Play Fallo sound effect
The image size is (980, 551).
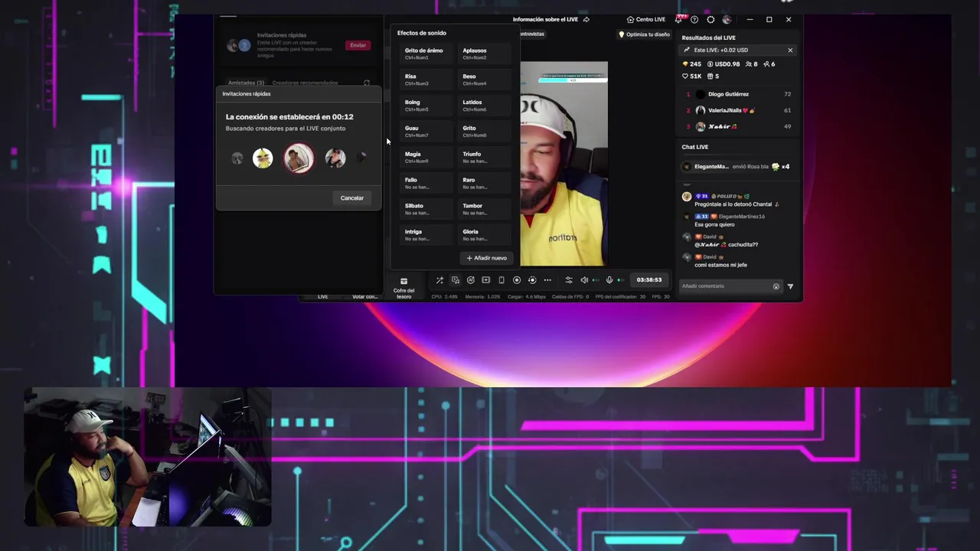click(x=427, y=184)
